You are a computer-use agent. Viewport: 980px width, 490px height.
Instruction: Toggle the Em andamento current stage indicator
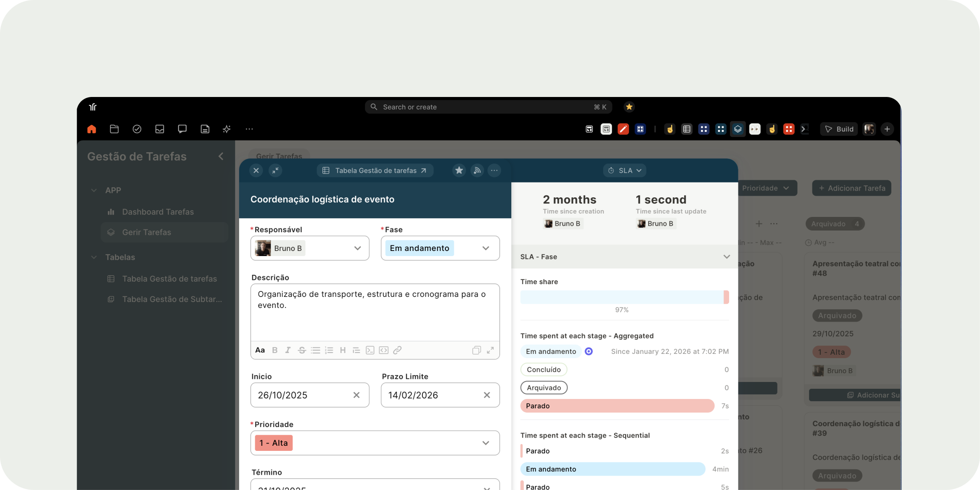[589, 351]
